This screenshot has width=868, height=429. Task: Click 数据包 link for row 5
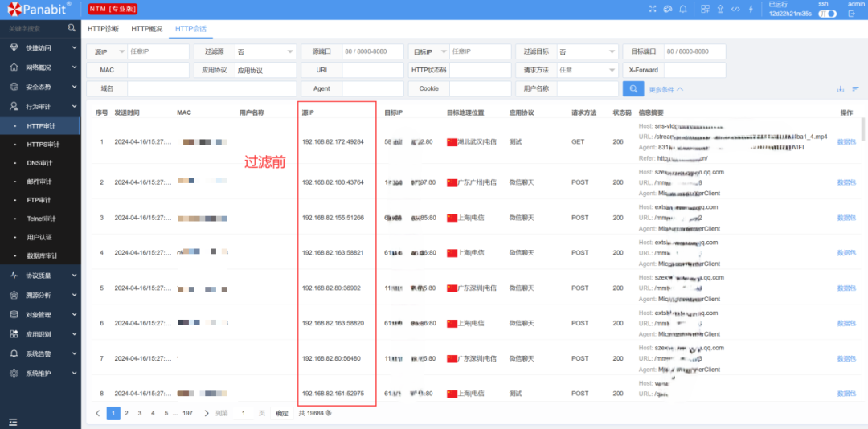(x=846, y=288)
